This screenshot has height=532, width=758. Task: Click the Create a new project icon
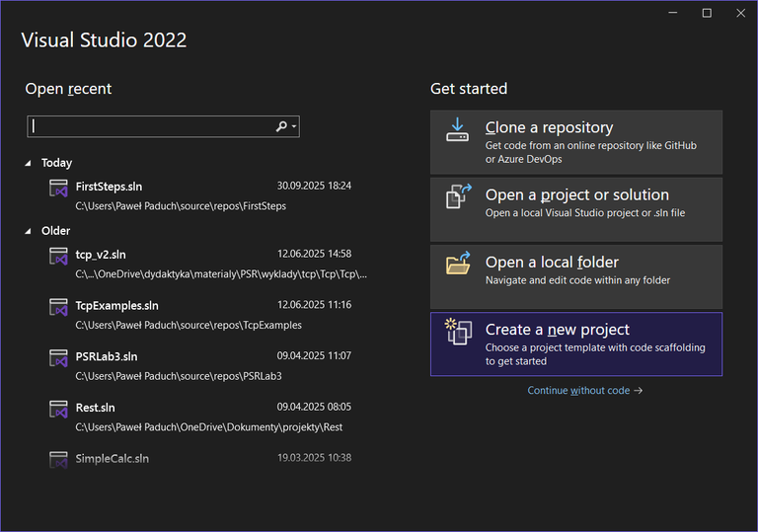[x=458, y=333]
